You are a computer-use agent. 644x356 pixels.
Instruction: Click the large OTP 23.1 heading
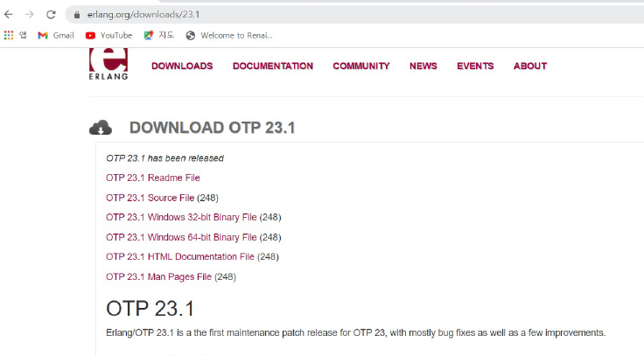click(150, 309)
